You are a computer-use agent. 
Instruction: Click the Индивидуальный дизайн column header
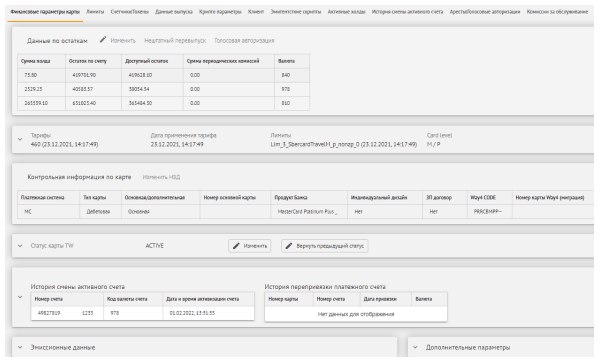click(385, 198)
